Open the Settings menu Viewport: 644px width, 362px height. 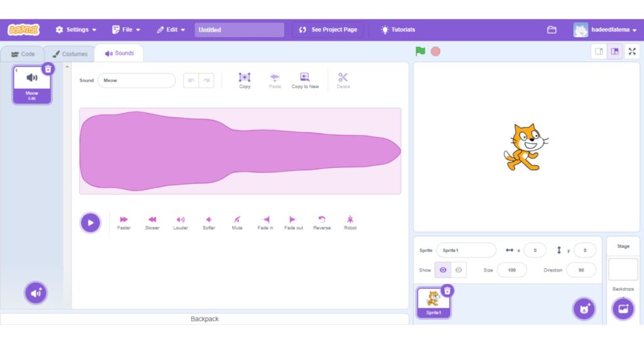click(76, 30)
